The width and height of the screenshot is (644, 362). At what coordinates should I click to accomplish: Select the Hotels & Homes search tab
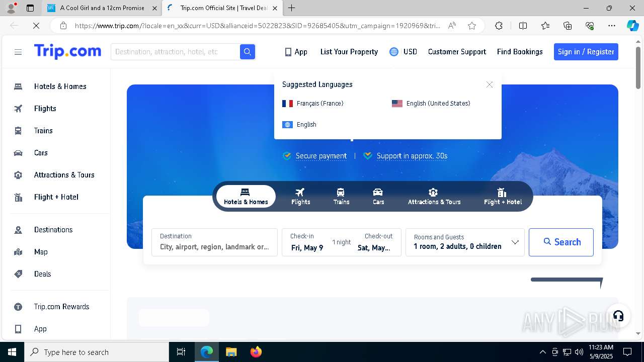click(x=246, y=197)
